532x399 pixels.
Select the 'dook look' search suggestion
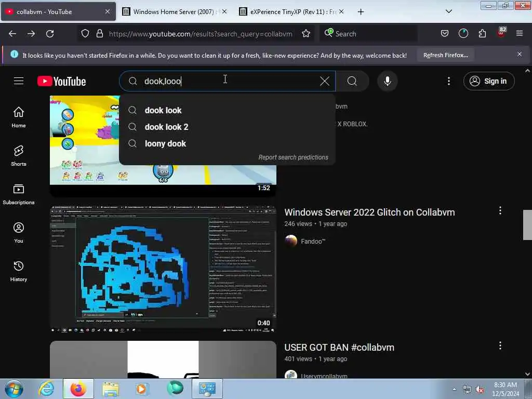pyautogui.click(x=227, y=110)
